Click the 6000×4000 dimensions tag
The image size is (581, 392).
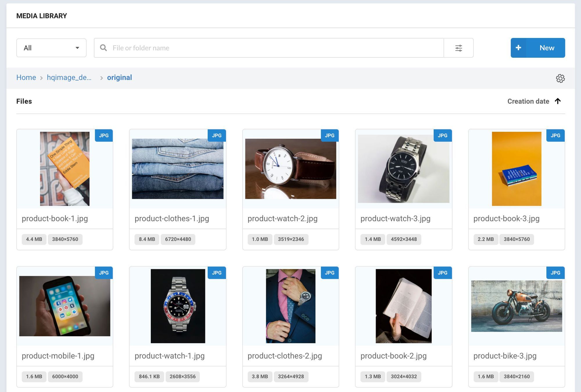[65, 377]
